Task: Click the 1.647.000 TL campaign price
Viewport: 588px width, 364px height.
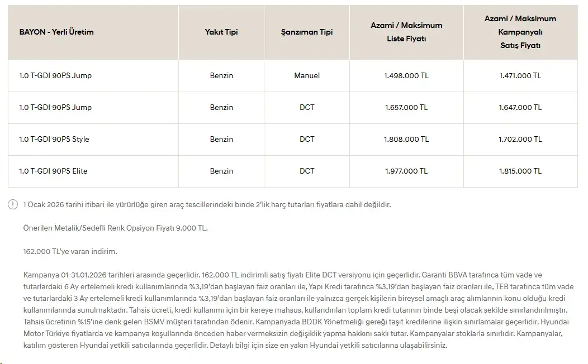Action: click(520, 108)
